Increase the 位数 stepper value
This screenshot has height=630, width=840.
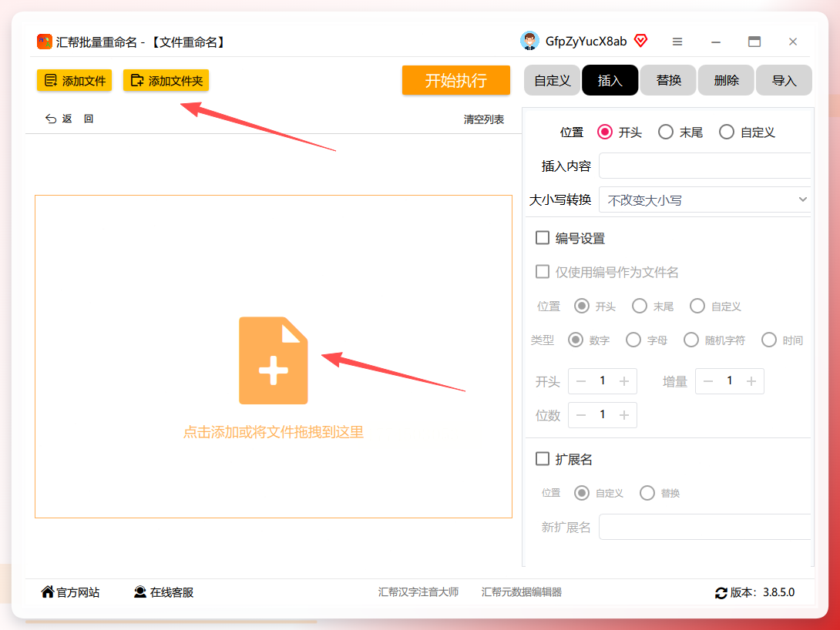tap(624, 415)
